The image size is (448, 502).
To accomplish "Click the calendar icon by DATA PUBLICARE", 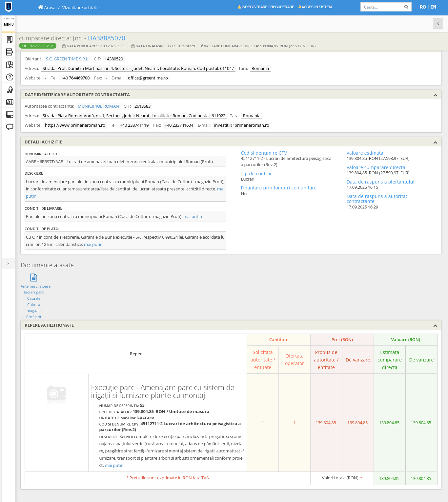I will (x=64, y=46).
